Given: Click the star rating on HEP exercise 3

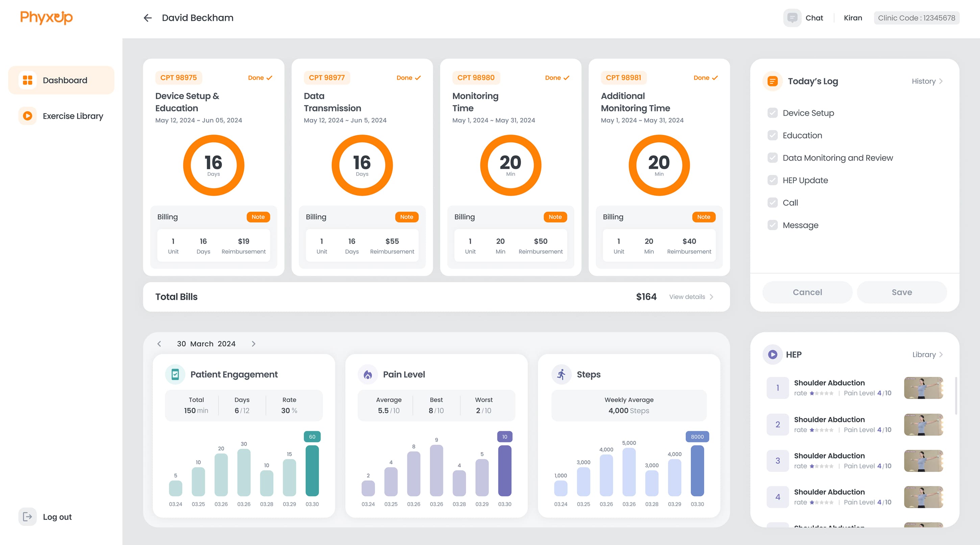Looking at the screenshot, I should [822, 466].
